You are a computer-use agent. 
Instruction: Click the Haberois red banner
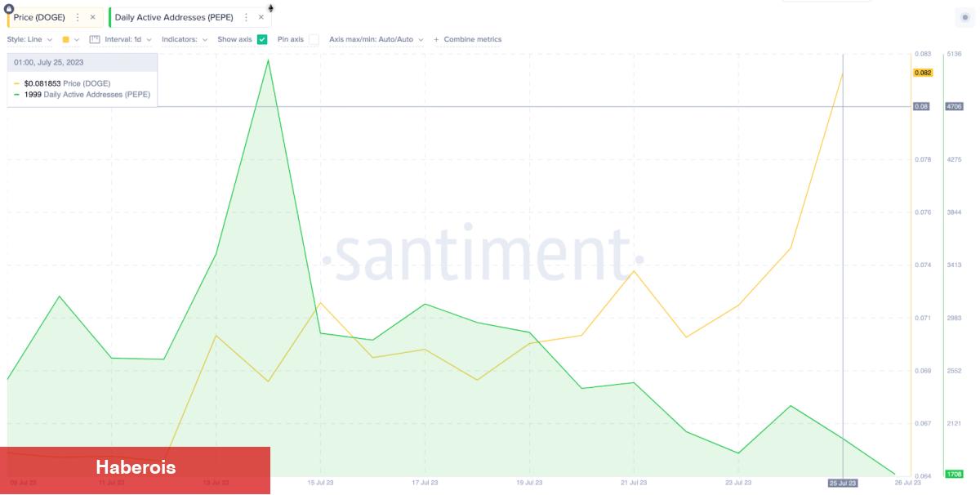coord(136,470)
